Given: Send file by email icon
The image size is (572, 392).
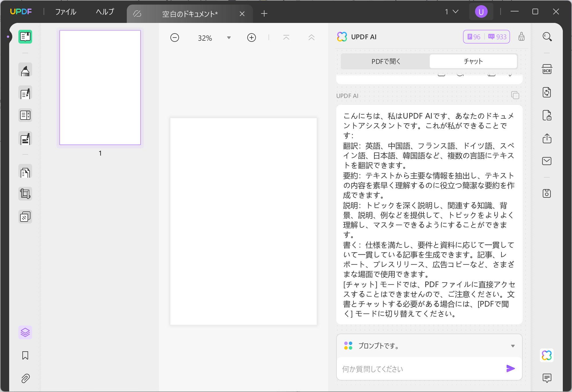Looking at the screenshot, I should 547,161.
